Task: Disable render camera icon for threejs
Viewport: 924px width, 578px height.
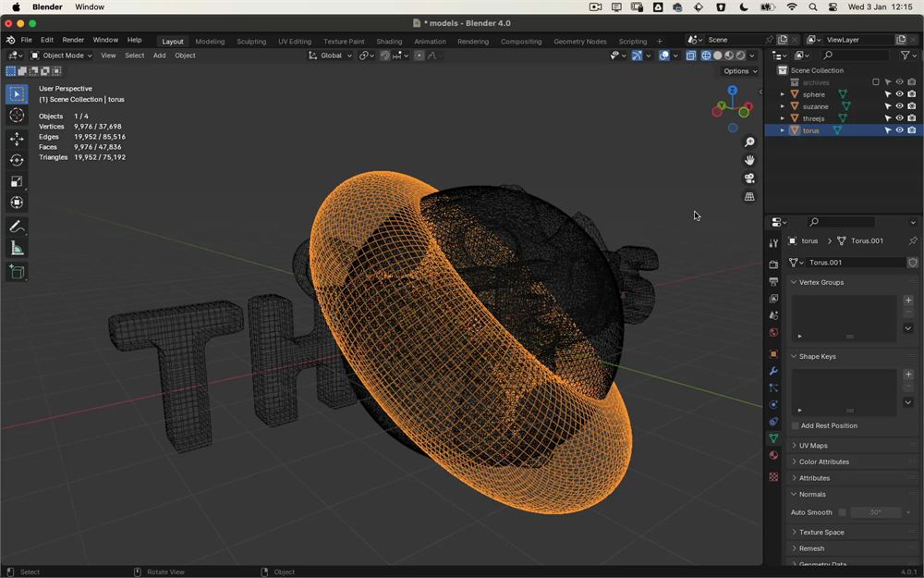Action: coord(912,118)
